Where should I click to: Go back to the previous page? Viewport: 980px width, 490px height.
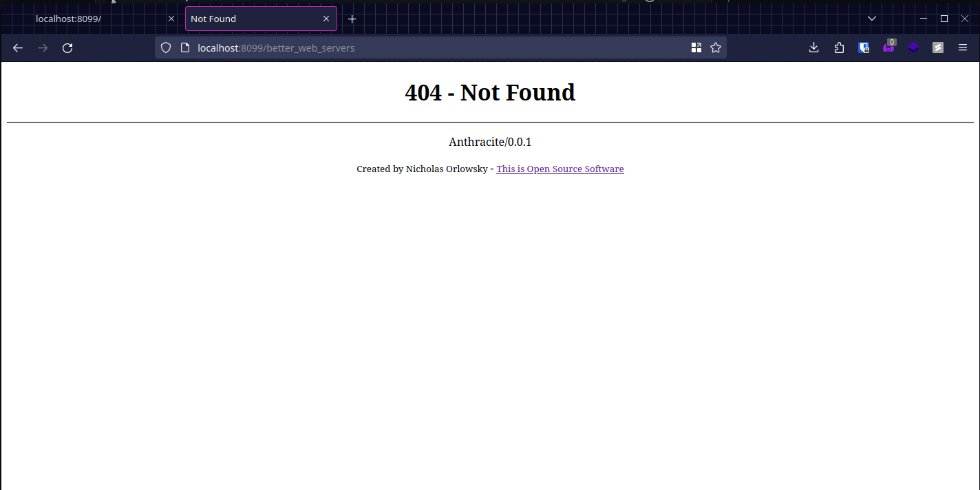(18, 47)
